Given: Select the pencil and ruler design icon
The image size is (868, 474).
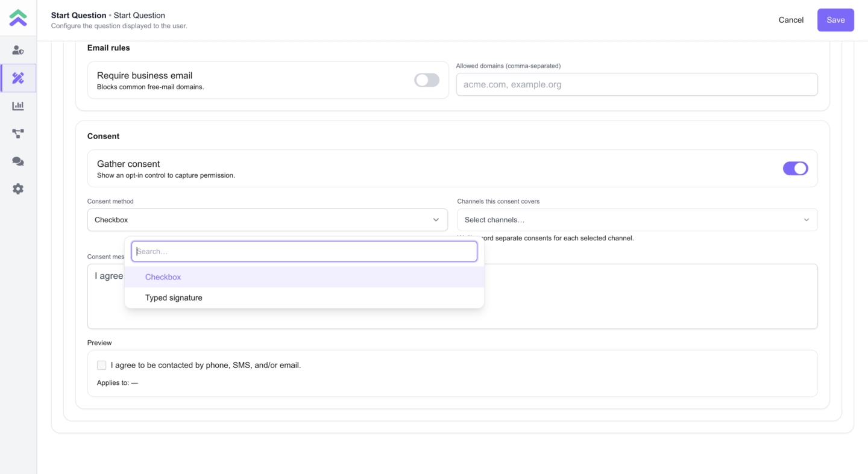Looking at the screenshot, I should 18,78.
